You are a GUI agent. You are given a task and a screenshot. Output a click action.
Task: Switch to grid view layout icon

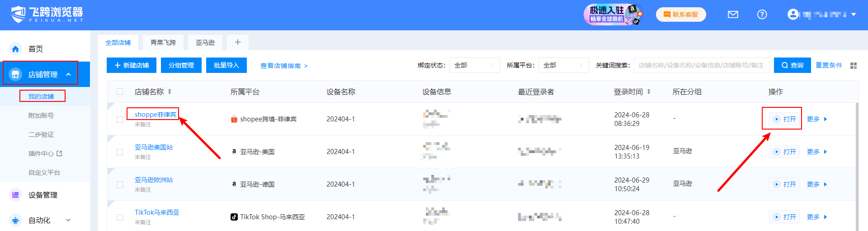pos(853,66)
